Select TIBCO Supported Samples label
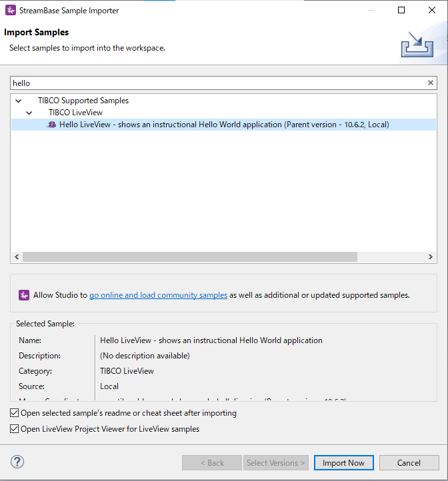The image size is (448, 481). (x=83, y=101)
